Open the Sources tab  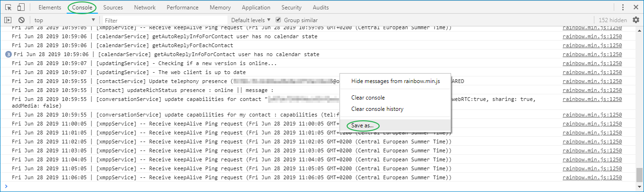point(113,8)
